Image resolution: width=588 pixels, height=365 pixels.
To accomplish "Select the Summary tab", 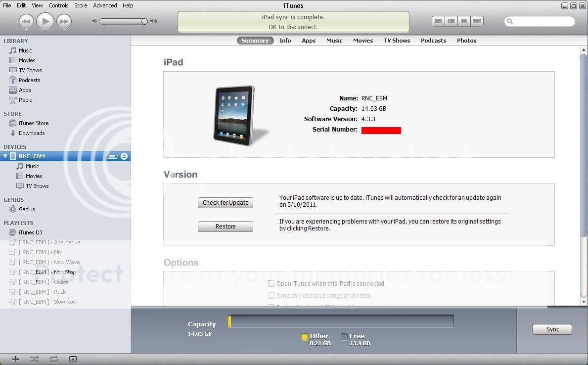I will [255, 41].
